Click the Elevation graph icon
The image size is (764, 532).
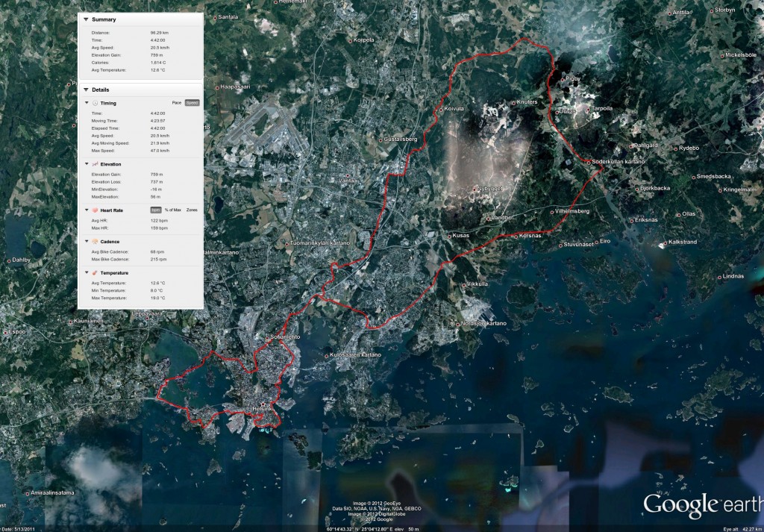click(95, 164)
